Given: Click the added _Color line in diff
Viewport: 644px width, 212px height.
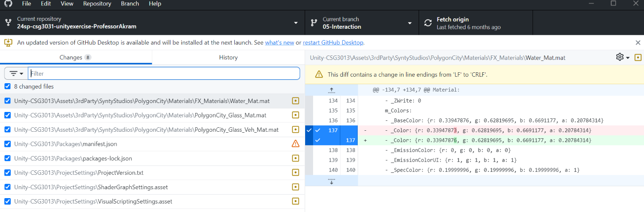Looking at the screenshot, I should tap(501, 140).
